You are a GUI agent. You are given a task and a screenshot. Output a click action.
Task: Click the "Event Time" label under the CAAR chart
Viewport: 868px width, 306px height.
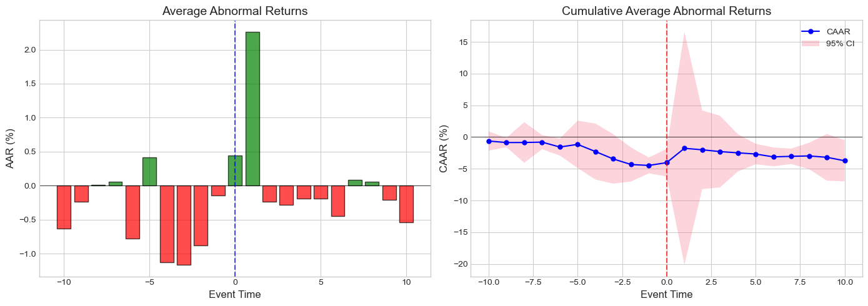666,294
